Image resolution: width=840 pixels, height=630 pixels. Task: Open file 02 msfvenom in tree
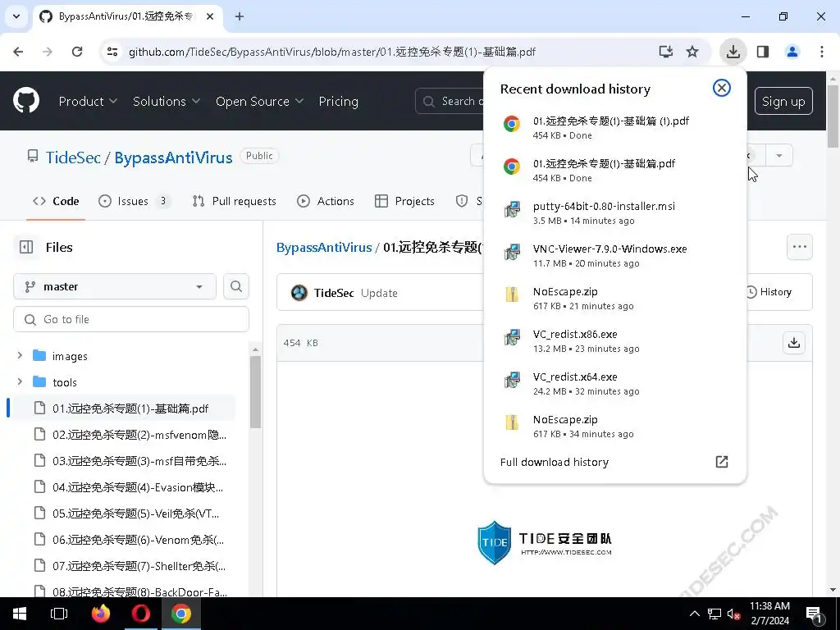tap(123, 435)
